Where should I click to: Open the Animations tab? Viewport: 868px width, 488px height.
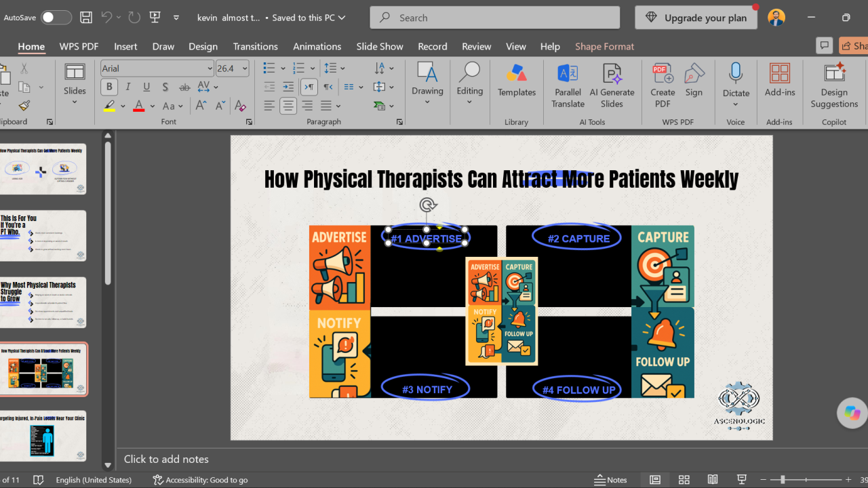coord(317,46)
